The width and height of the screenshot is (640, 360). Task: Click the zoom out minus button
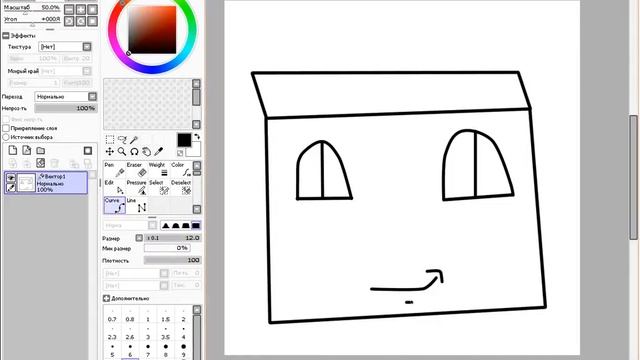[69, 9]
